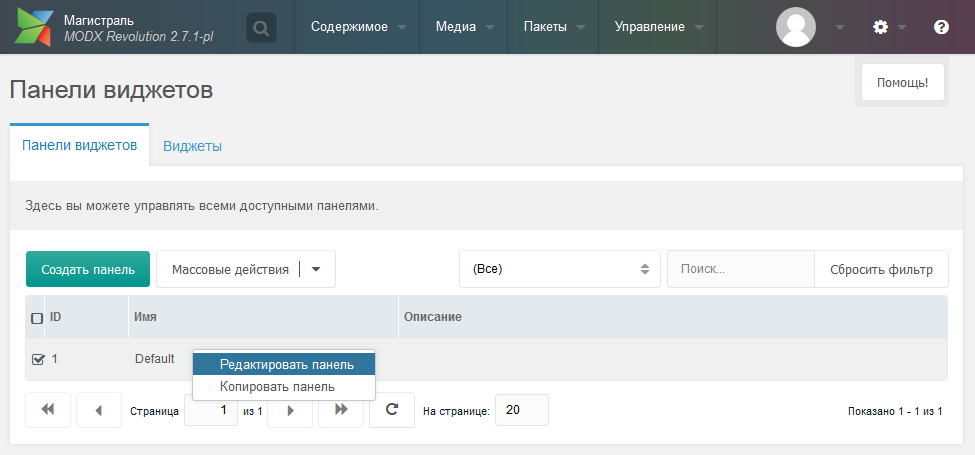
Task: Click the user avatar icon
Action: pos(796,27)
